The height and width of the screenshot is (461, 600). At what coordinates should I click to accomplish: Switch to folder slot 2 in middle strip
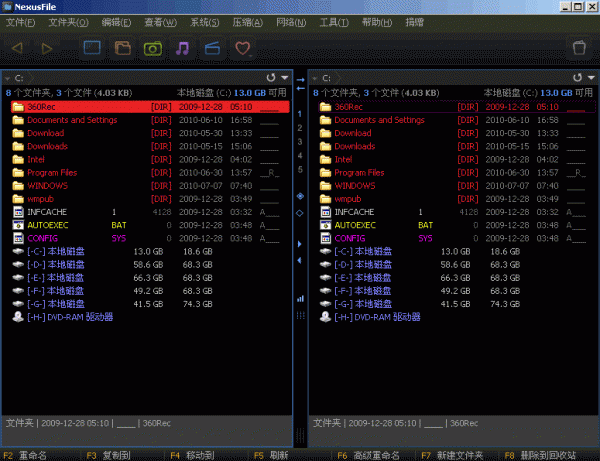pos(300,128)
